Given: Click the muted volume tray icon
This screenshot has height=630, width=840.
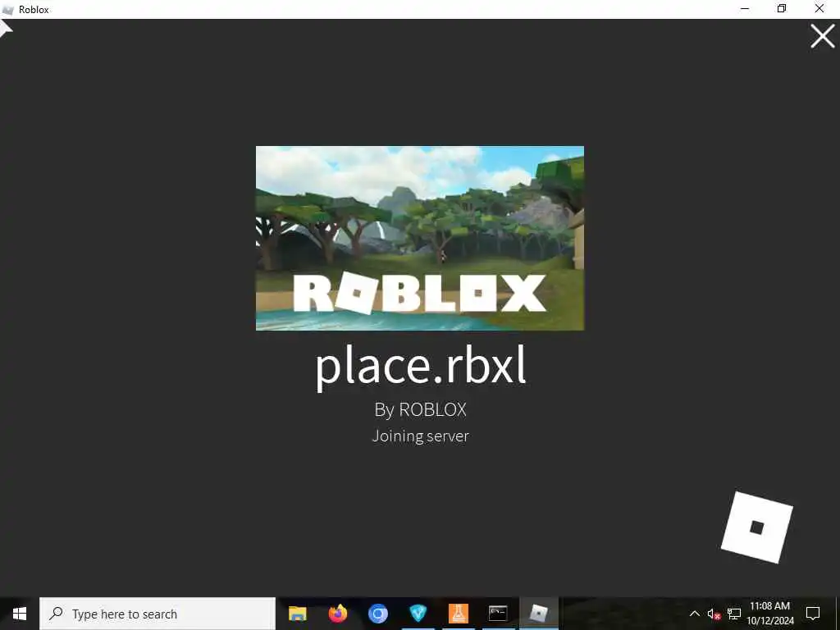Looking at the screenshot, I should click(x=714, y=614).
